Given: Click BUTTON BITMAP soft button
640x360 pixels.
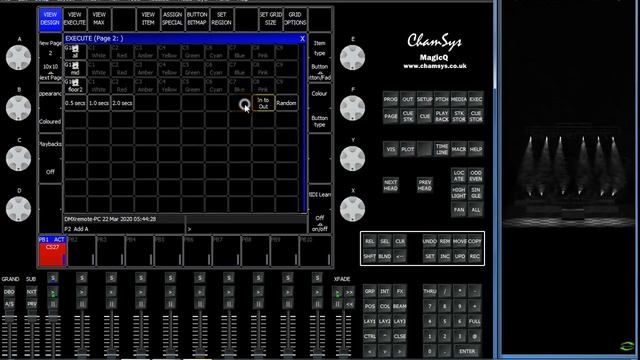Looking at the screenshot, I should click(x=197, y=19).
